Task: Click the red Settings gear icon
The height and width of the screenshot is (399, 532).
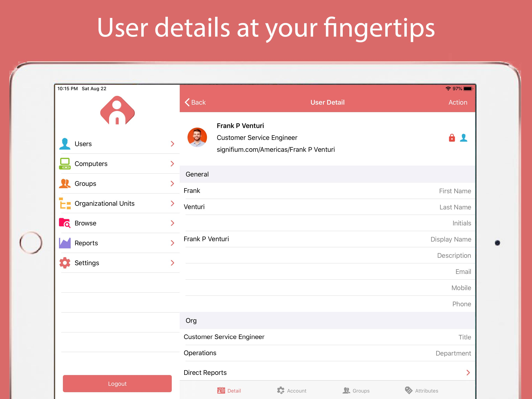Action: tap(65, 263)
